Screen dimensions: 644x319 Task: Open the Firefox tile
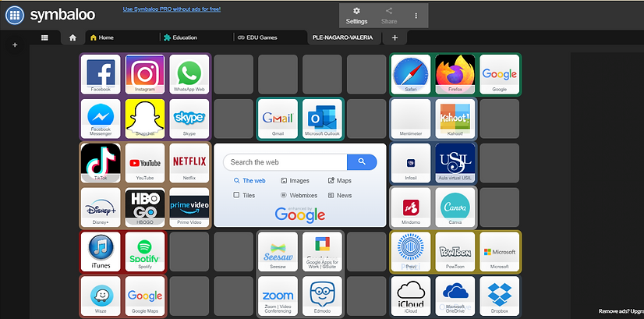click(x=455, y=74)
